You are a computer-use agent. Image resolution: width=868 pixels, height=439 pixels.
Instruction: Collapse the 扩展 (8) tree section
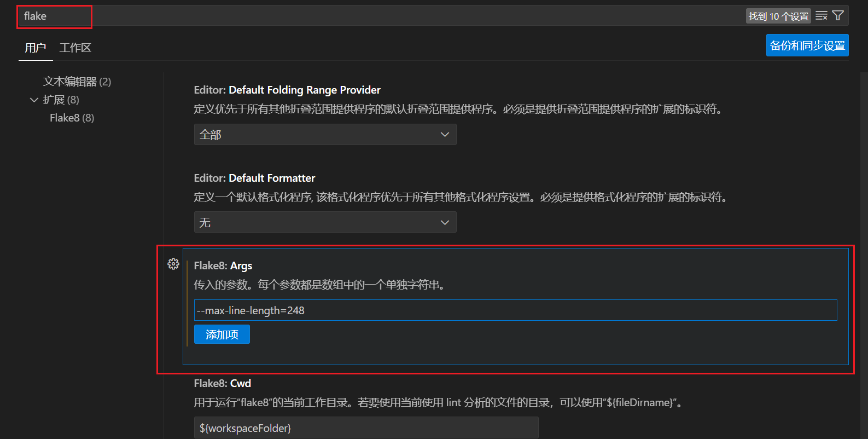34,100
